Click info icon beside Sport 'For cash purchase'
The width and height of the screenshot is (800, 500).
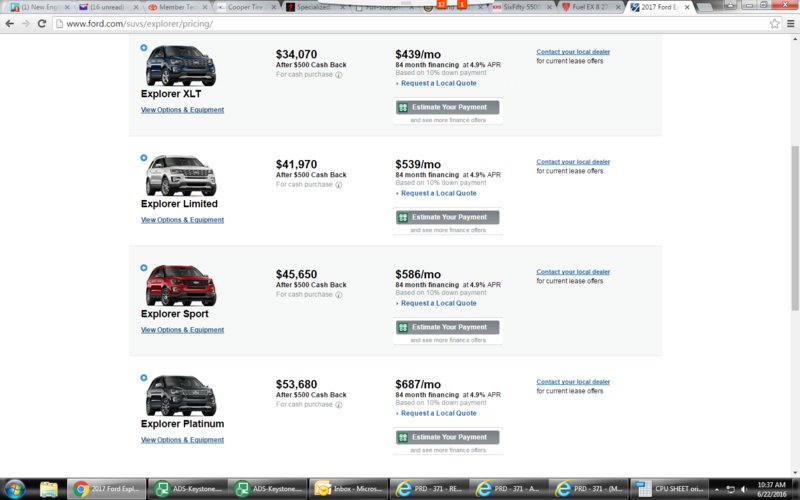click(339, 295)
